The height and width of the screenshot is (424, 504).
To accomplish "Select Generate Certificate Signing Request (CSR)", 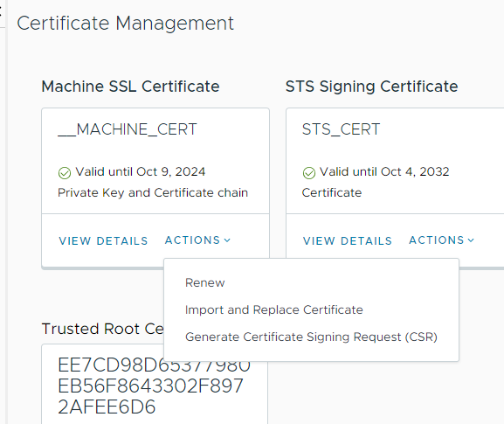I will [x=311, y=337].
